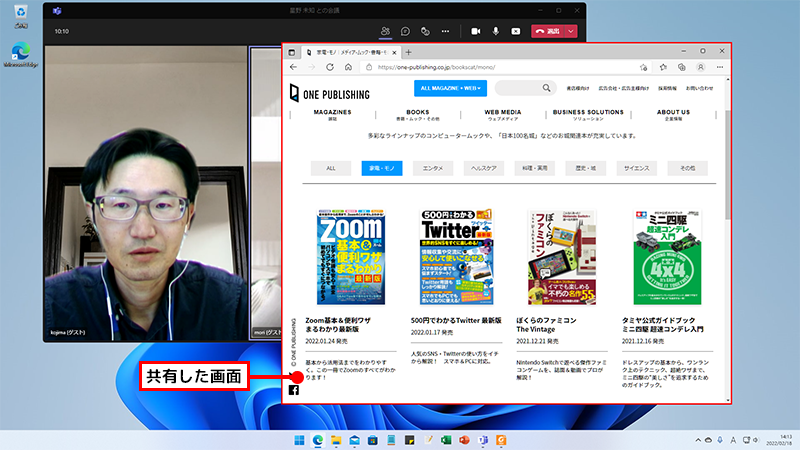This screenshot has height=450, width=800.
Task: Open the BUSINESS SOLUTIONS menu
Action: click(x=588, y=115)
